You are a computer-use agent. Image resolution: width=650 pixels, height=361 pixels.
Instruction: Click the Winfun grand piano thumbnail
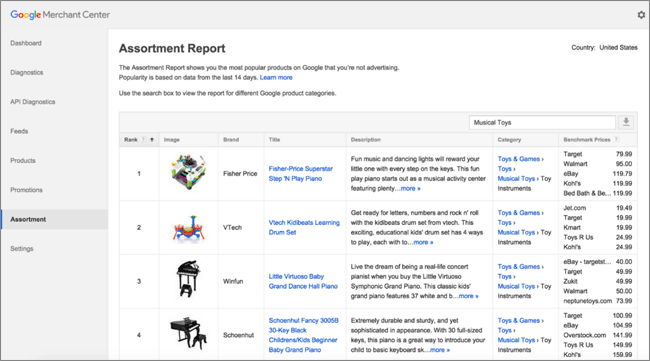pos(188,279)
